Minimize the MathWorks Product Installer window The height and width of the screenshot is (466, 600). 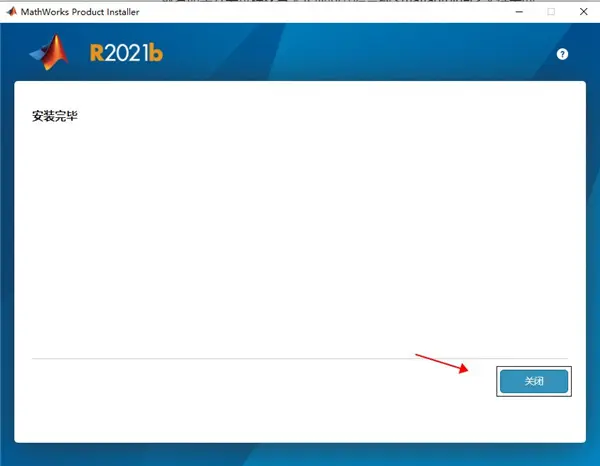click(519, 12)
